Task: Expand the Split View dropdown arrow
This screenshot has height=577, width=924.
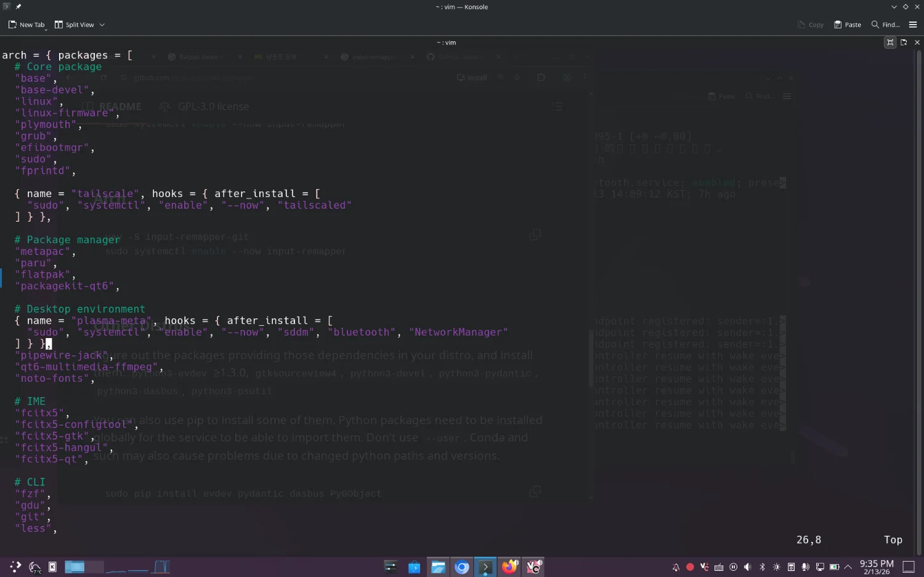Action: tap(102, 25)
